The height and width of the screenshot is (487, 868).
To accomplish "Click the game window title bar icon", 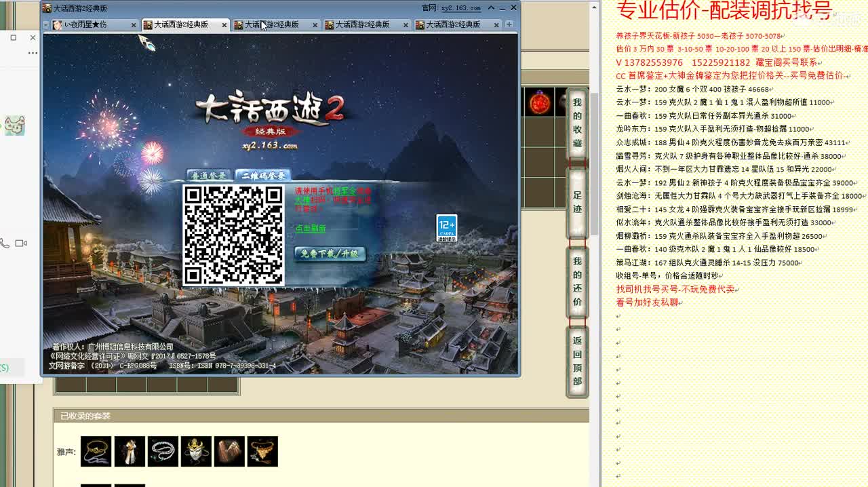I will [47, 8].
